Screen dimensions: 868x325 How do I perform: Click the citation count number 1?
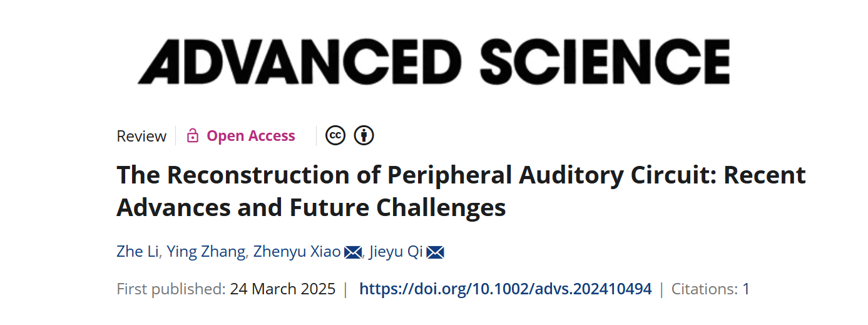click(x=746, y=289)
